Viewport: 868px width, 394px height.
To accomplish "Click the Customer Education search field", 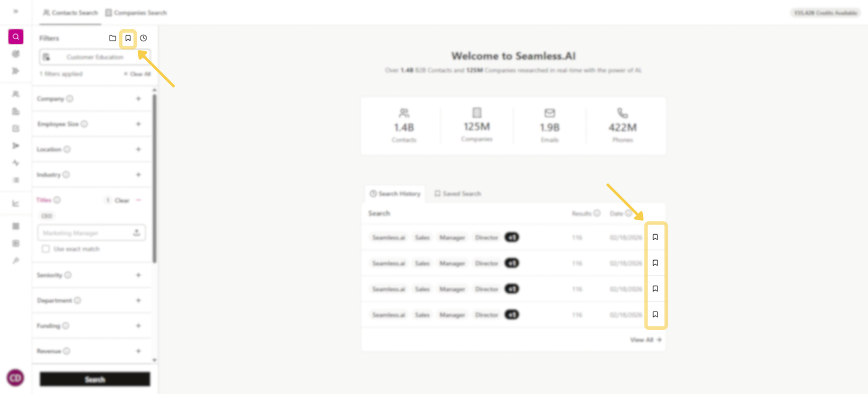I will (x=95, y=57).
